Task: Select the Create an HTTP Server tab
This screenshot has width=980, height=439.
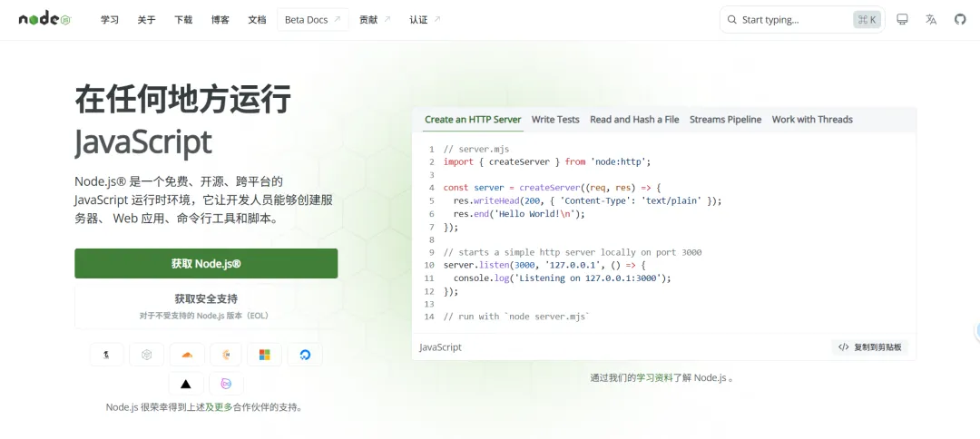Action: (x=473, y=119)
